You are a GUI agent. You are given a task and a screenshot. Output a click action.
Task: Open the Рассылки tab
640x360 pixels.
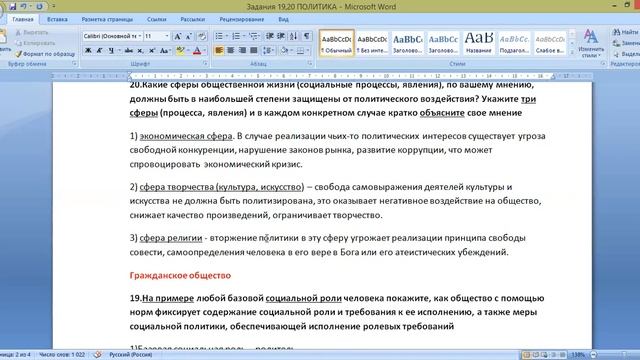coord(192,19)
